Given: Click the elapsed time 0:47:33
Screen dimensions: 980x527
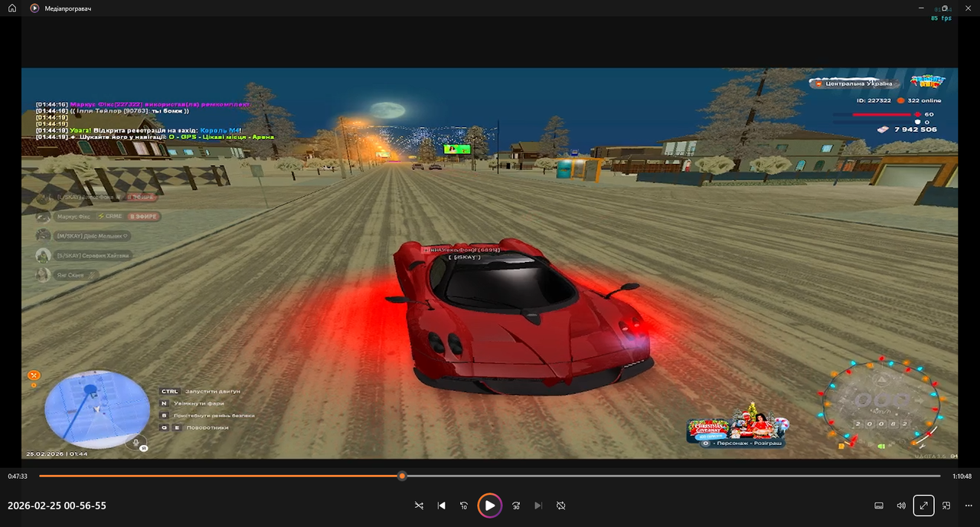Looking at the screenshot, I should (18, 476).
